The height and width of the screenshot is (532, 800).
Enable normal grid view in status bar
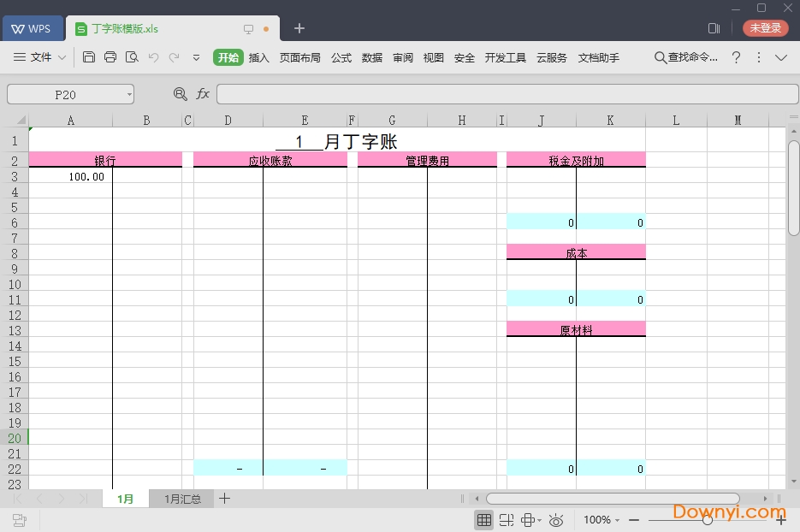(x=484, y=520)
